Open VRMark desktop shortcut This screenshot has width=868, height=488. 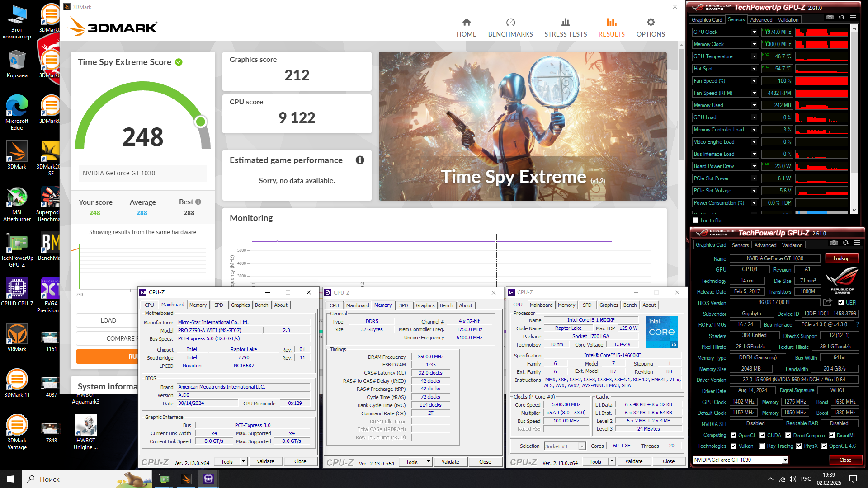pos(17,338)
